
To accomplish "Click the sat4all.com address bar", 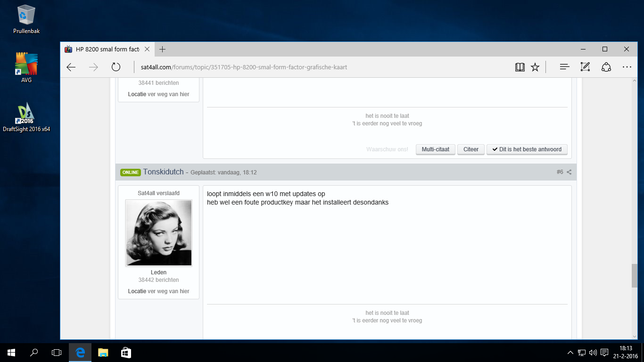I will (283, 67).
